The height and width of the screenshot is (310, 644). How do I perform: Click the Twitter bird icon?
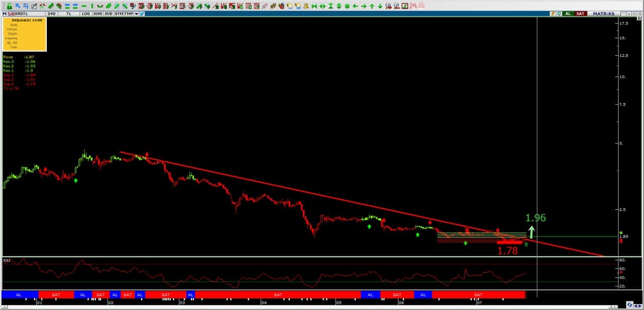point(142,14)
